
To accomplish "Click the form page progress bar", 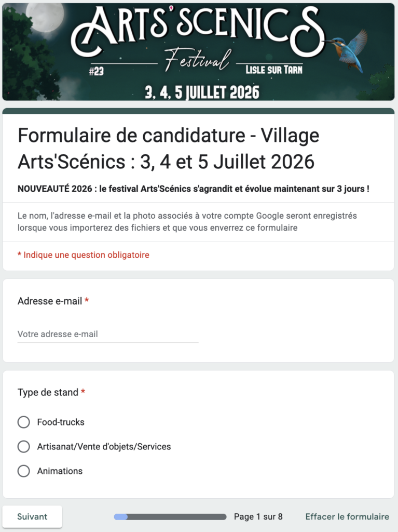I will point(170,517).
